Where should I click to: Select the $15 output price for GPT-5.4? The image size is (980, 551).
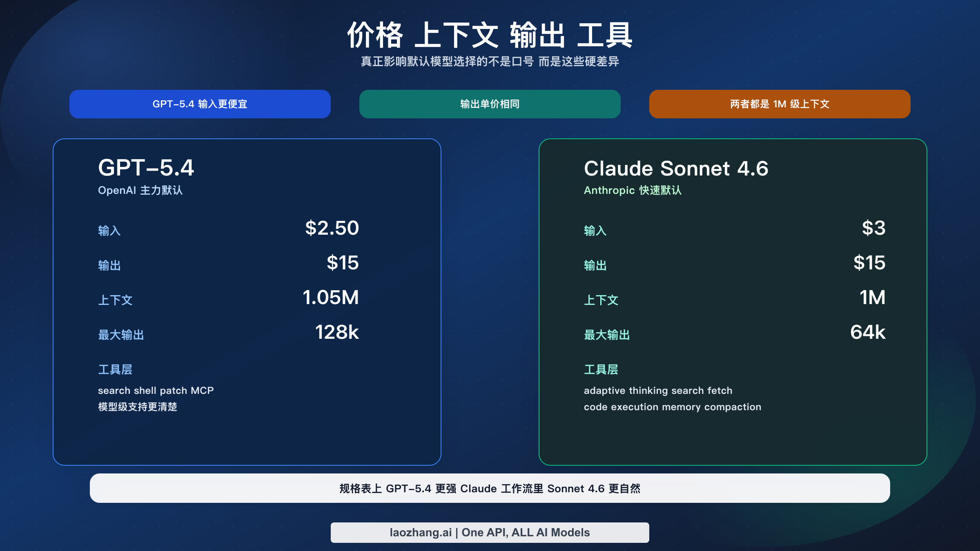342,264
